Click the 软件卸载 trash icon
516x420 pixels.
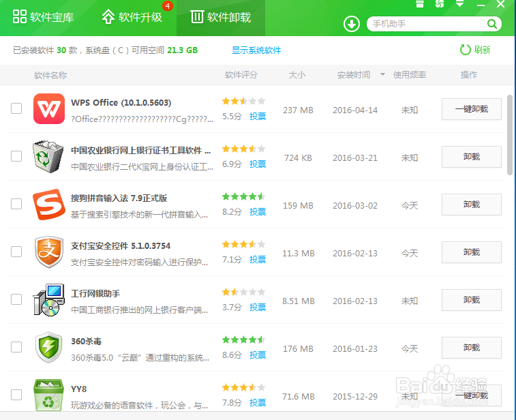click(x=197, y=16)
